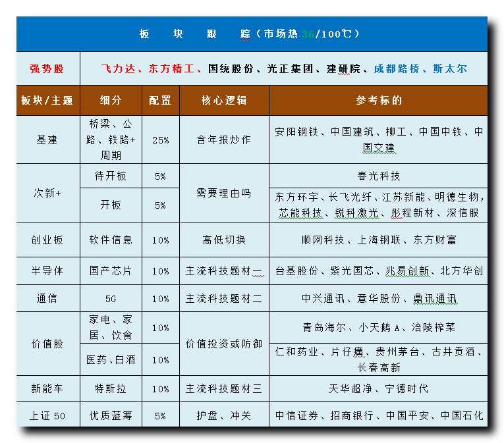The image size is (504, 443).
Task: Select the 基建 sector cell
Action: tap(47, 140)
